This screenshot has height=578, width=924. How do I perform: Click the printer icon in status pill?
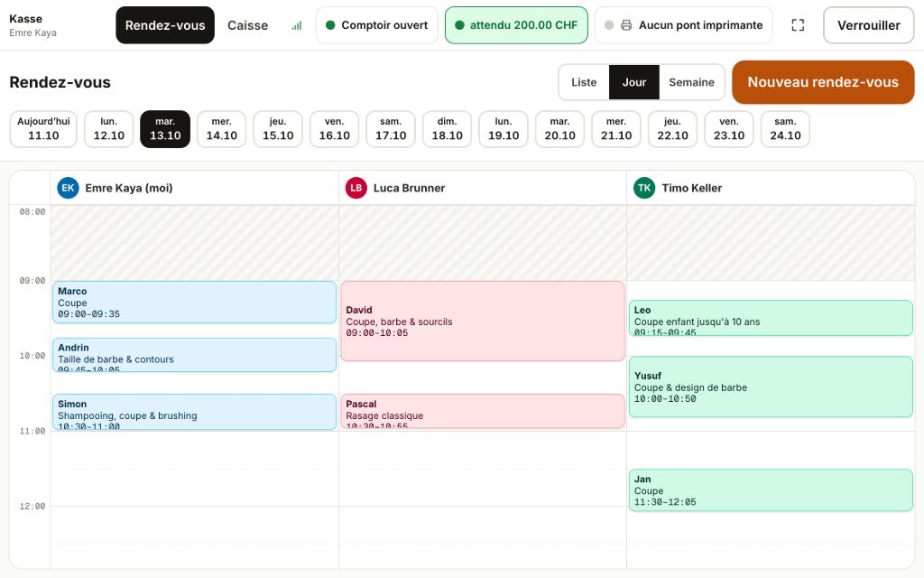(626, 25)
